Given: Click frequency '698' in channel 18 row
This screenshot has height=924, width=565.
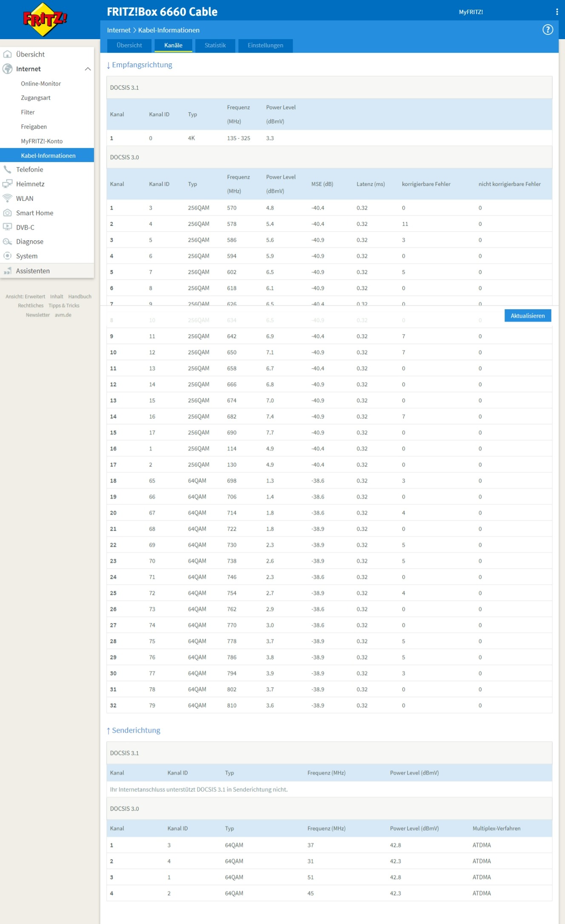Looking at the screenshot, I should [231, 481].
